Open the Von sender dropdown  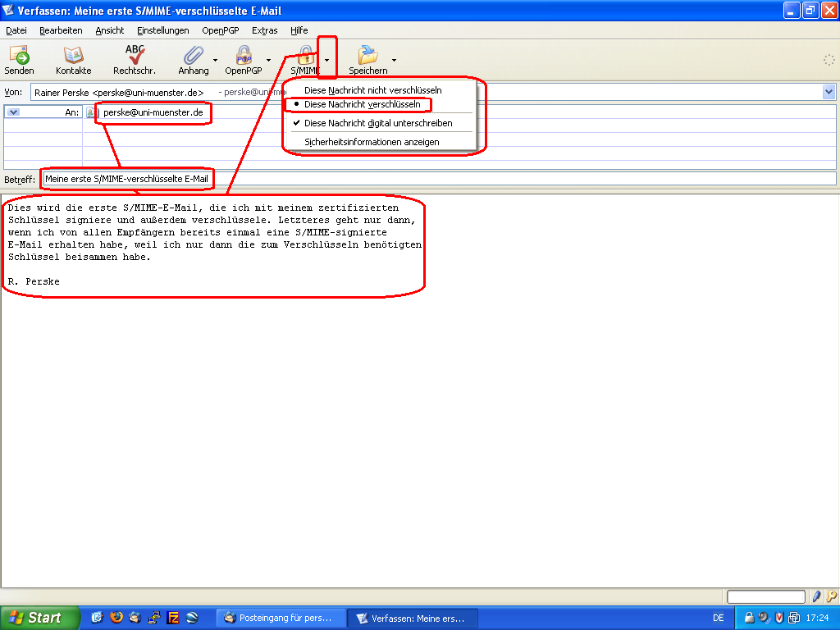pyautogui.click(x=829, y=93)
